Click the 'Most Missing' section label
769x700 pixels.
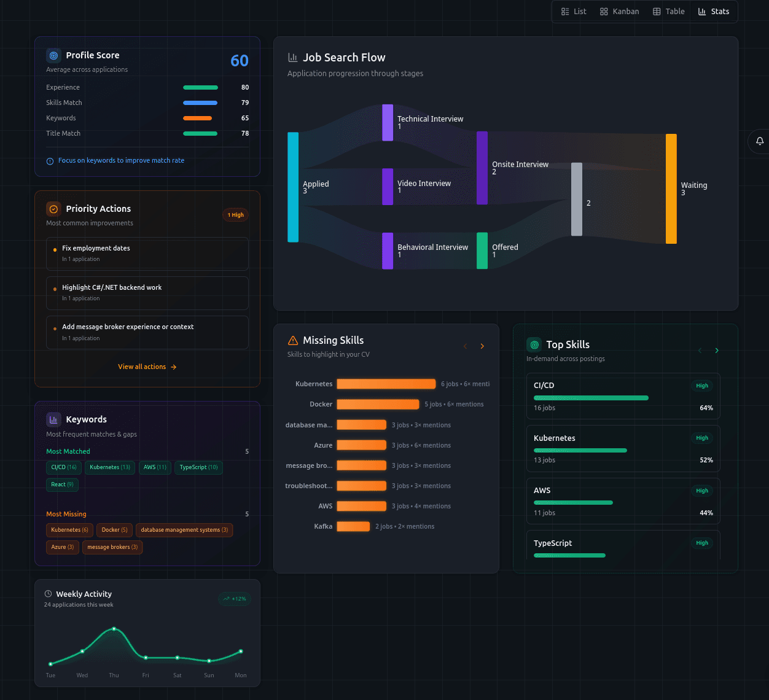click(x=66, y=514)
